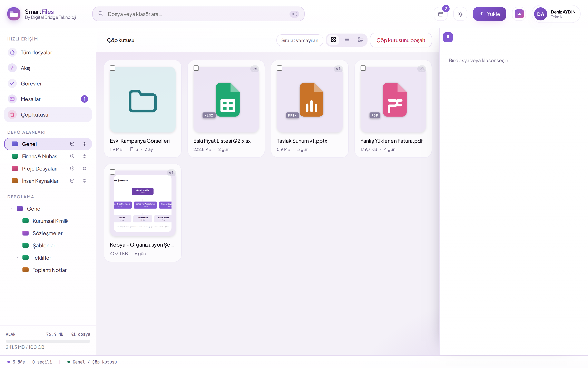Open the Sırala: varsayılan sort dropdown

[300, 40]
